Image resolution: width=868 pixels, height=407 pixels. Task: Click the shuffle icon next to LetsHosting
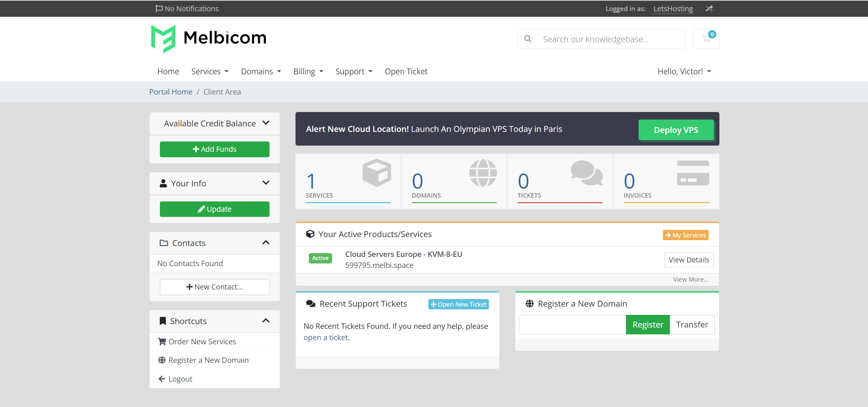coord(709,9)
